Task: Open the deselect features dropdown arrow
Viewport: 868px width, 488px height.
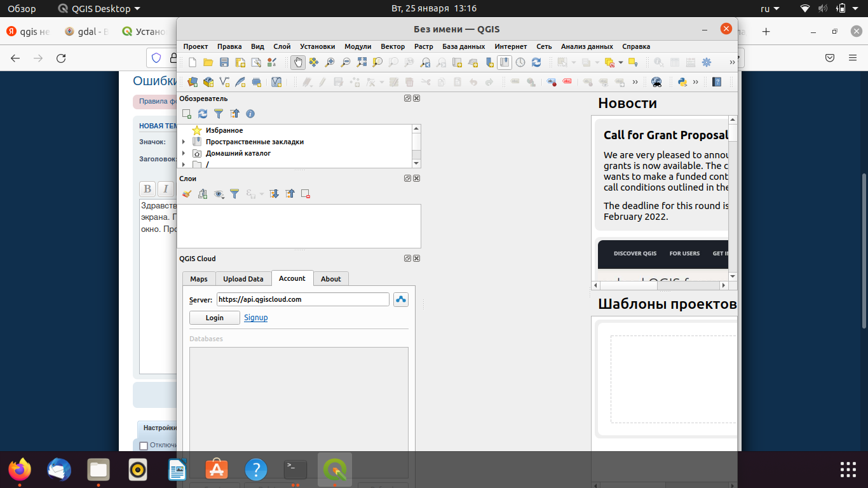Action: point(621,62)
